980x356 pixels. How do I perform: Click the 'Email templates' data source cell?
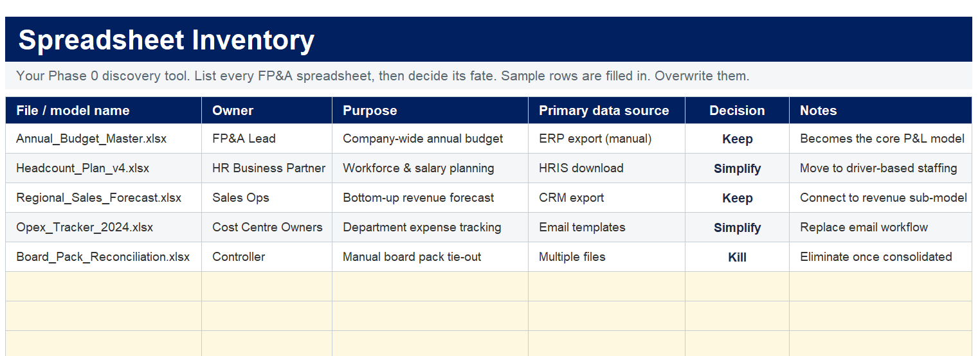[606, 227]
